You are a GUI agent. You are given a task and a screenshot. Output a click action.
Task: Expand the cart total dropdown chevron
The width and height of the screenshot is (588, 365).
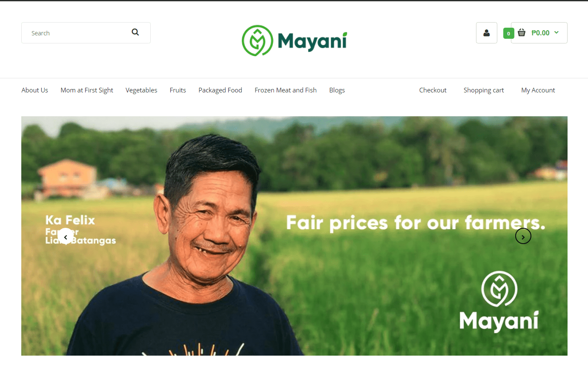click(x=556, y=32)
